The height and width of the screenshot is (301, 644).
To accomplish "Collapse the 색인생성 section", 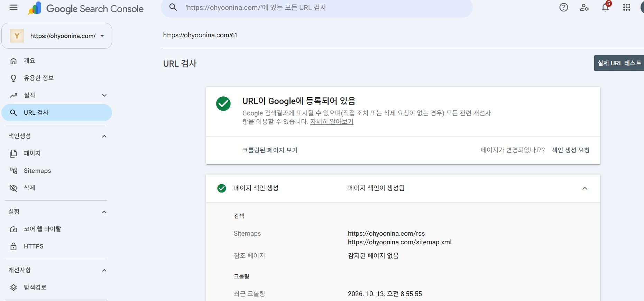I will (x=104, y=136).
